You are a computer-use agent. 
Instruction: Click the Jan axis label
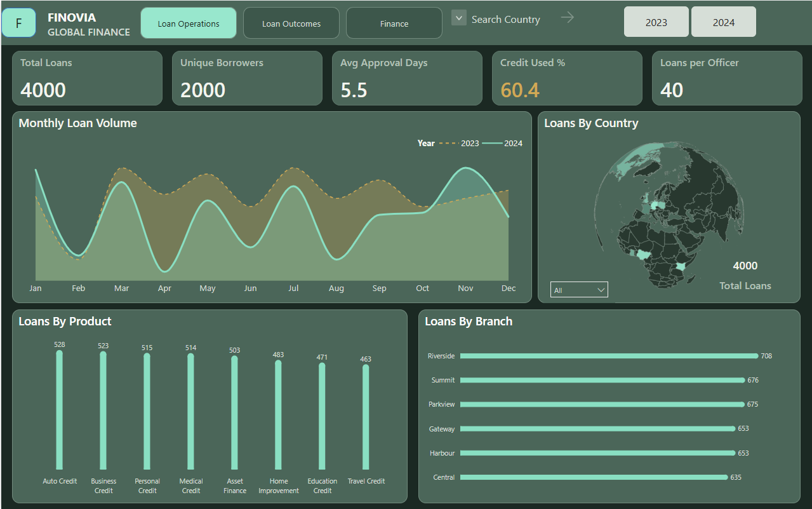(x=36, y=288)
